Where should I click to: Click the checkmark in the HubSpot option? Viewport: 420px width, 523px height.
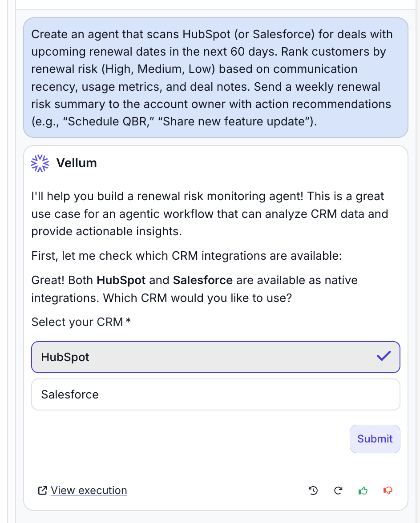pos(384,357)
